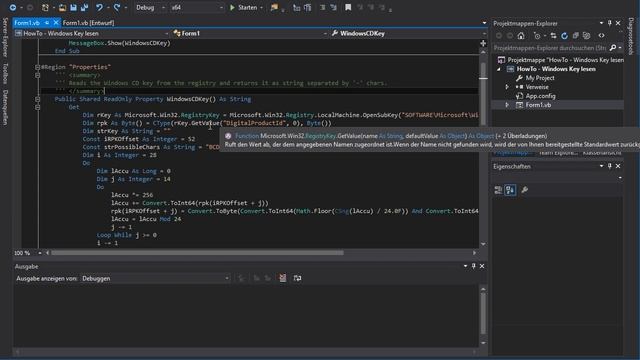The image size is (640, 360).
Task: Click the uncomment selected lines icon
Action: [333, 7]
